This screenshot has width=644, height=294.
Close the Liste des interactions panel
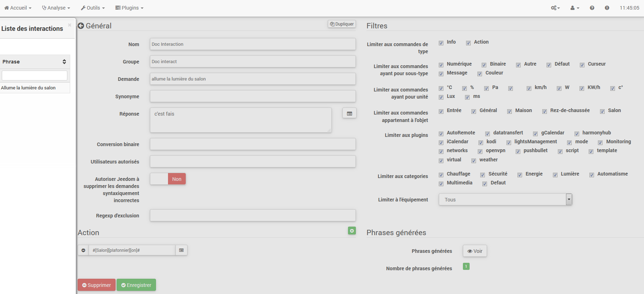click(x=69, y=25)
